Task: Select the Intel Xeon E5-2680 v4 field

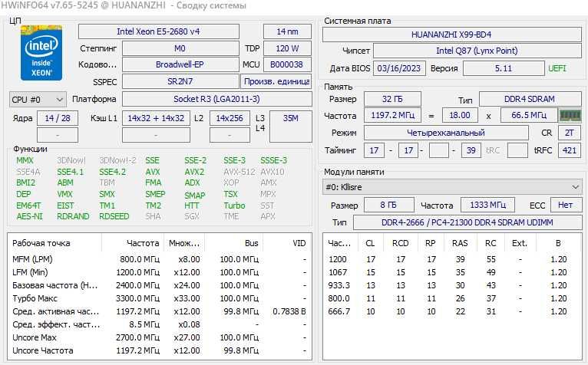Action: (158, 31)
